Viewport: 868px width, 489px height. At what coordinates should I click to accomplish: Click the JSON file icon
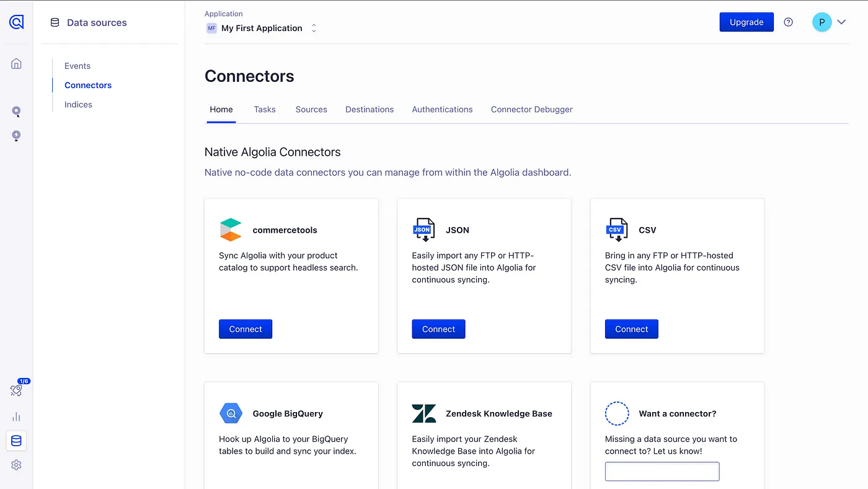(424, 230)
